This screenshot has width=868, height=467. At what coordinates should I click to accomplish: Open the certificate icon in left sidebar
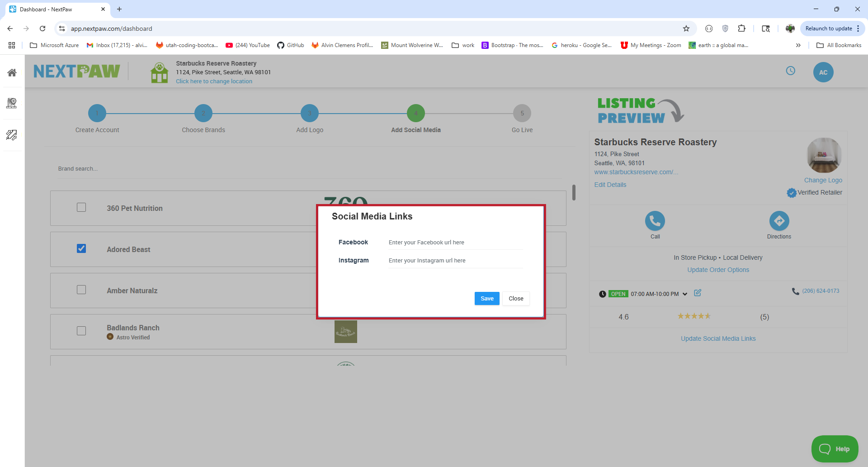12,103
